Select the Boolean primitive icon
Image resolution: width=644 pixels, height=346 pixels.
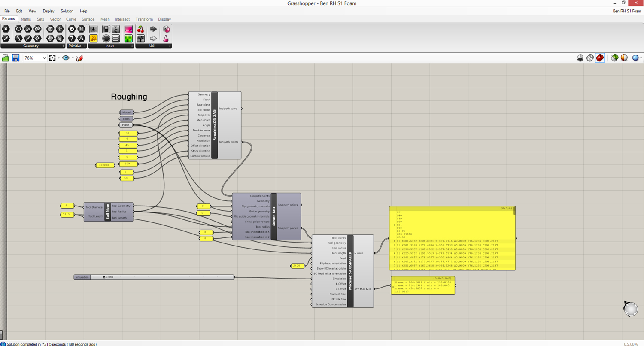(x=72, y=29)
